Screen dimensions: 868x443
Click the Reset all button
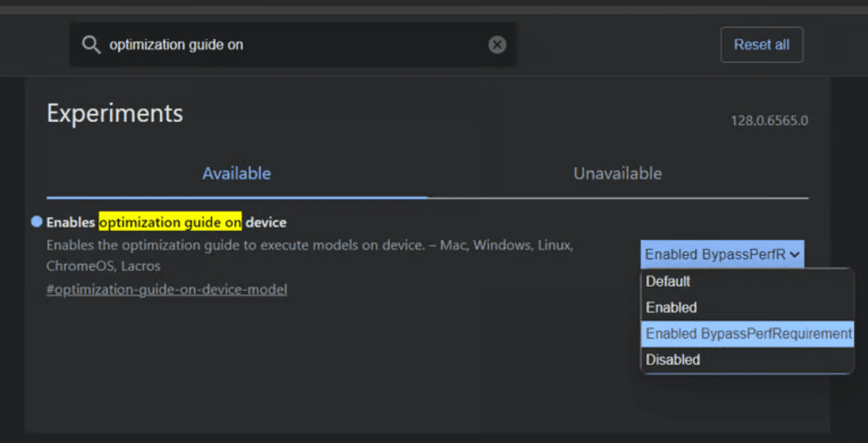[x=762, y=45]
